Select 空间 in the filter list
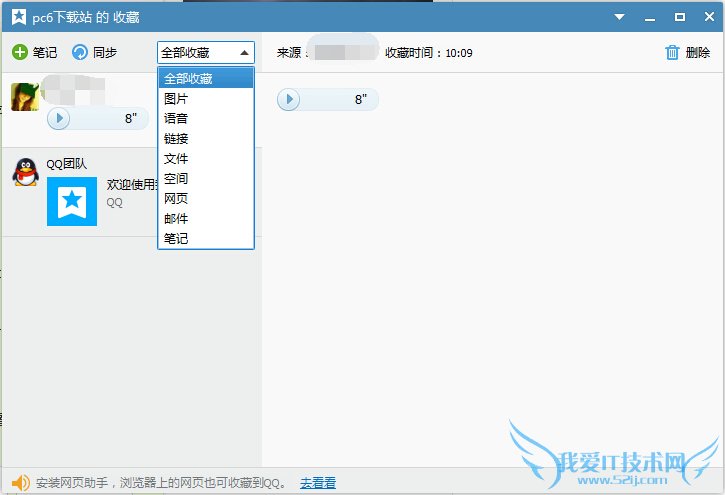 [206, 178]
